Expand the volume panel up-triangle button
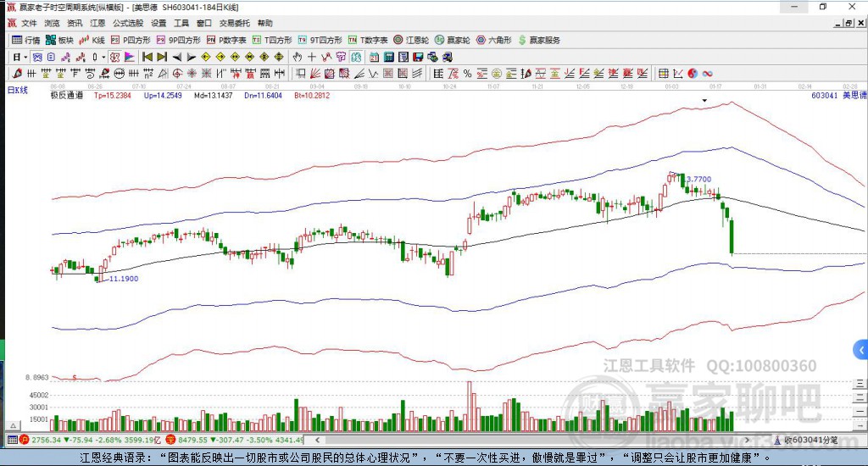The height and width of the screenshot is (466, 868). [x=13, y=425]
